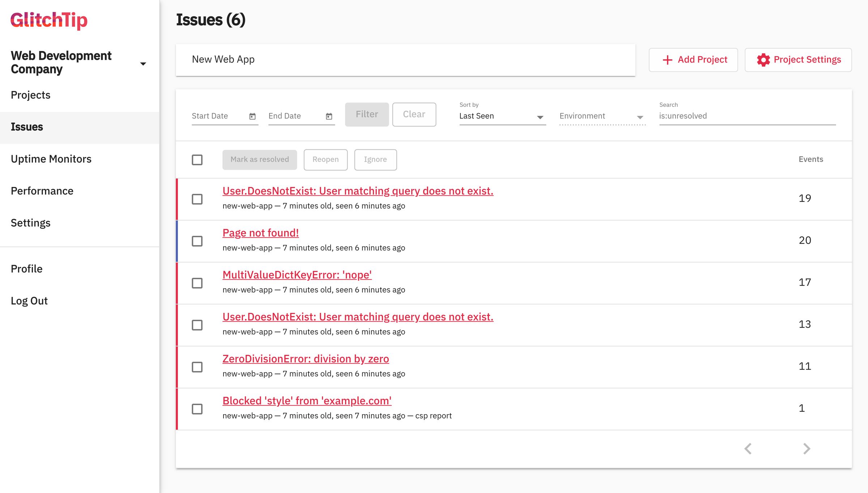
Task: Click the plus icon to Add Project
Action: (667, 60)
